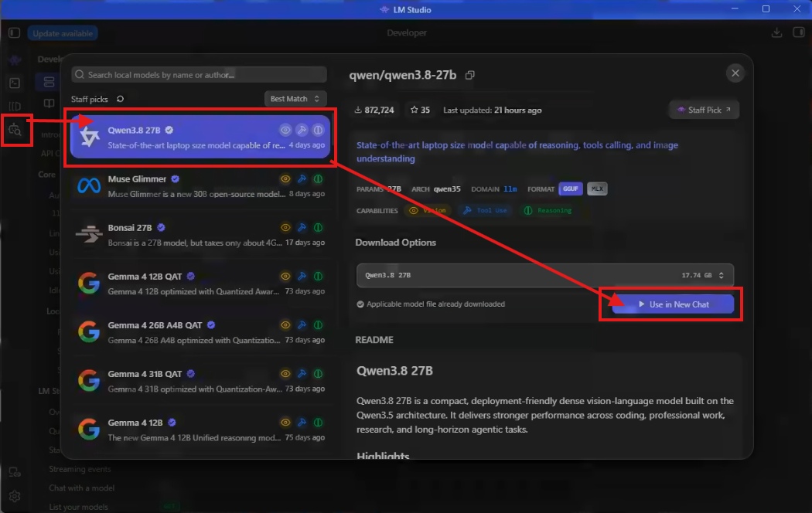Close the model search dialog
812x513 pixels.
pyautogui.click(x=735, y=73)
